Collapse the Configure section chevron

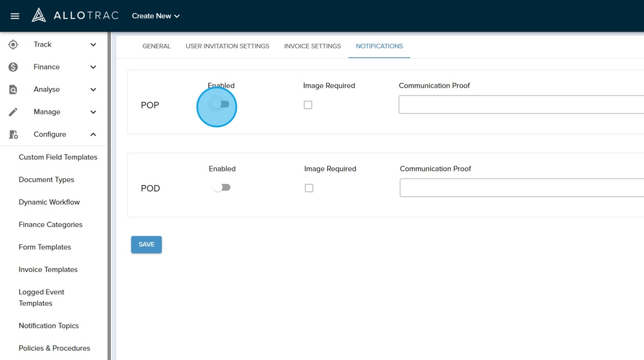[93, 135]
